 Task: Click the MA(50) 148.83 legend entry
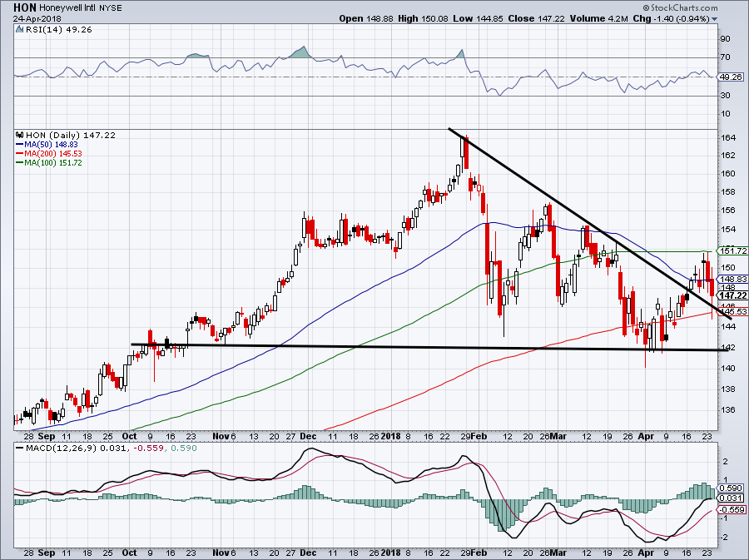(47, 144)
